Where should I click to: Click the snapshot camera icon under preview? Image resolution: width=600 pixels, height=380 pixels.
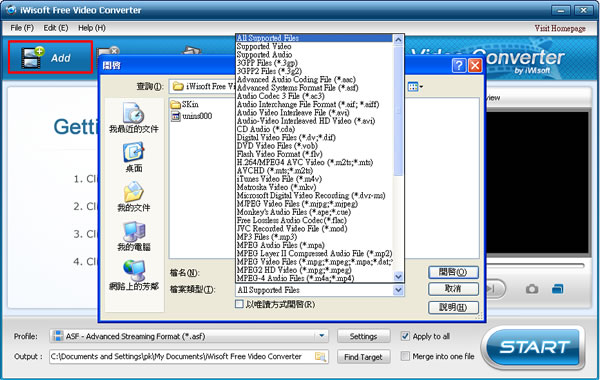click(532, 289)
